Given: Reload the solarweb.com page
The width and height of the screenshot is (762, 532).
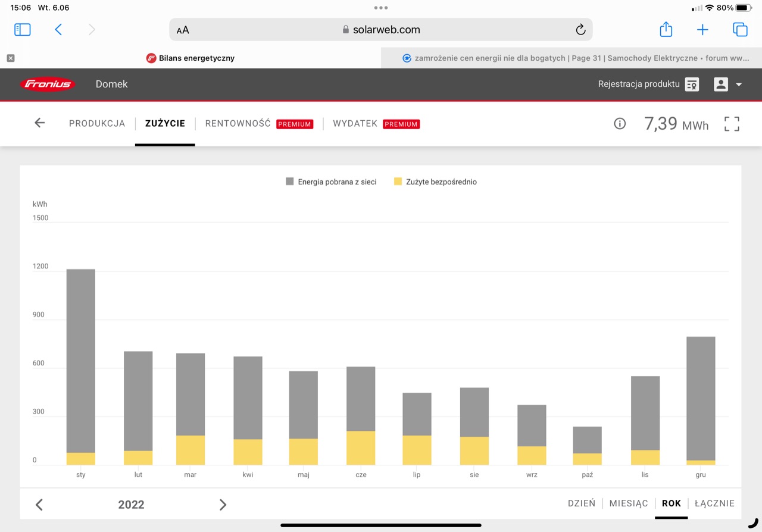Looking at the screenshot, I should 580,30.
